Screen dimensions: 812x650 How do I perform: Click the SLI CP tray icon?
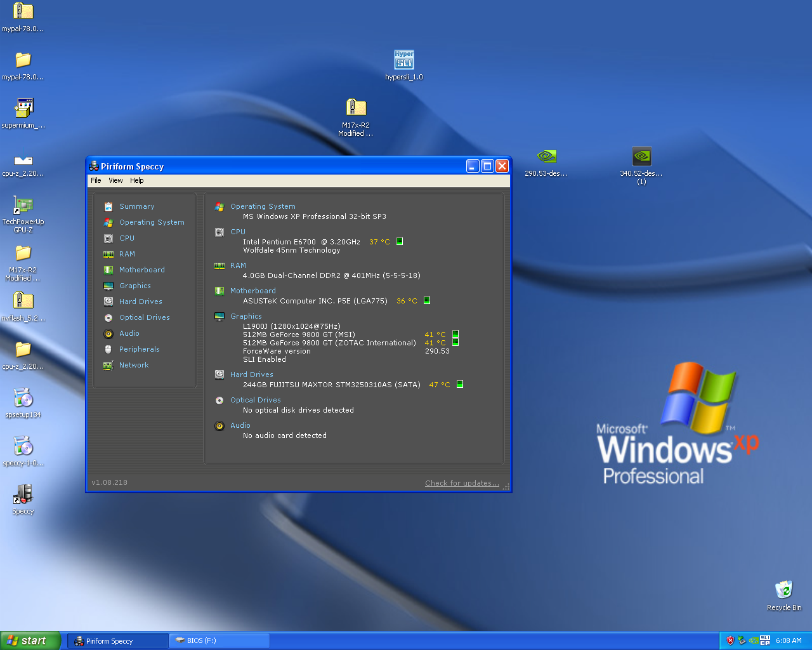[x=765, y=640]
